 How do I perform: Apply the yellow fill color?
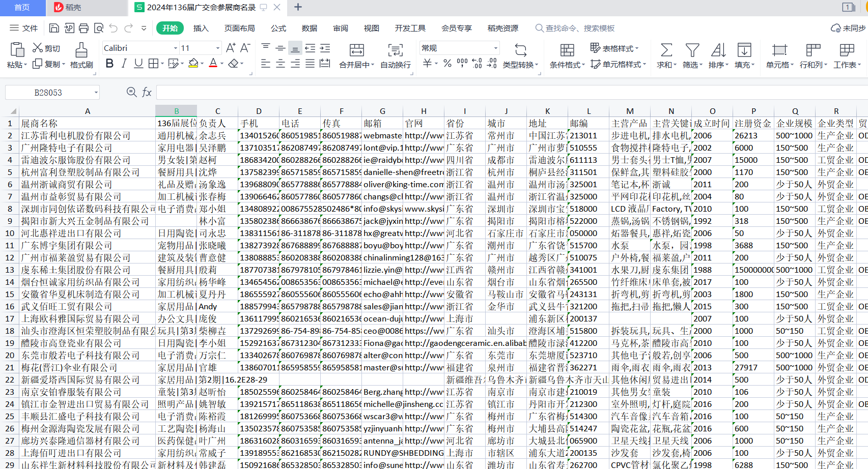[x=193, y=64]
